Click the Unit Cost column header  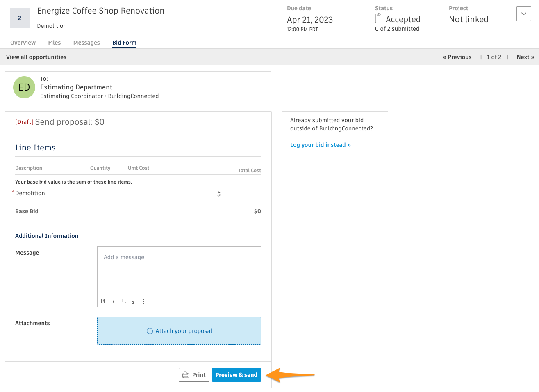point(139,168)
